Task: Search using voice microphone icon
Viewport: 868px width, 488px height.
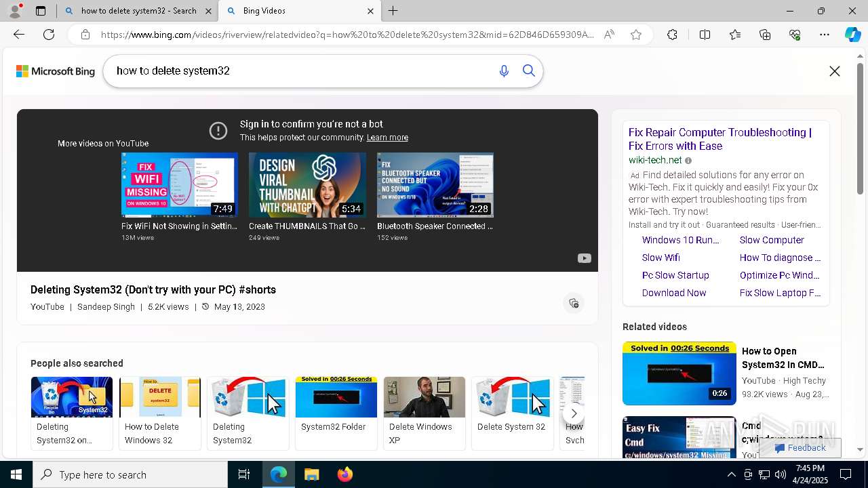Action: pos(504,71)
